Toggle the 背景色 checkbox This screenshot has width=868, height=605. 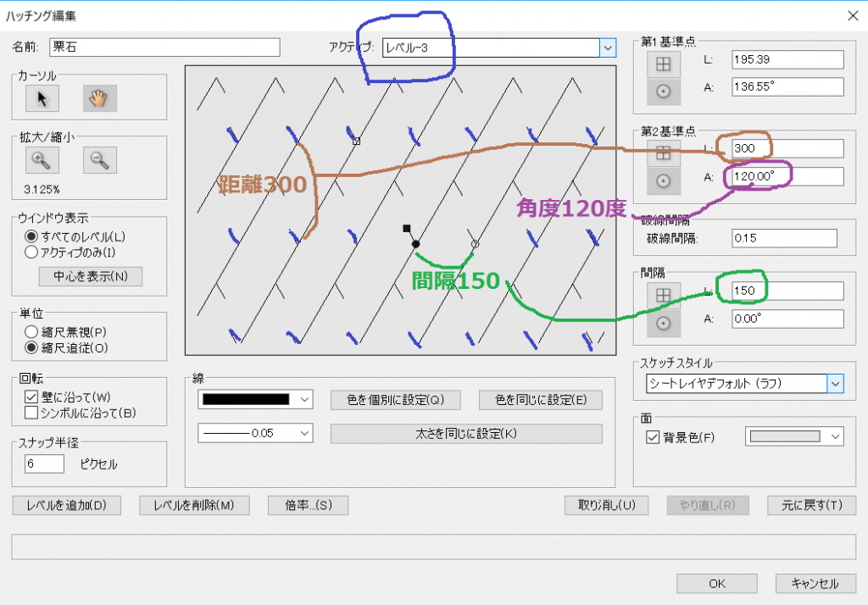coord(652,437)
